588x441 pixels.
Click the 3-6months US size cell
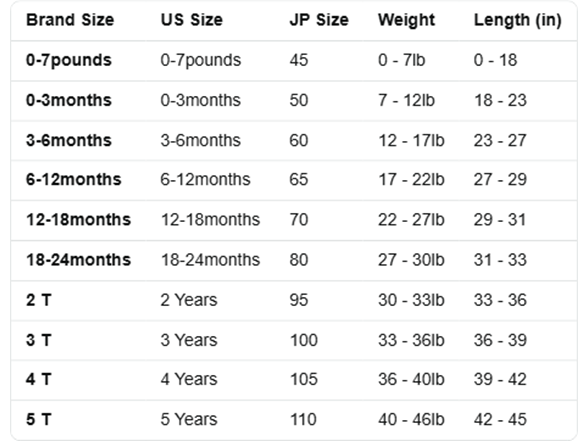click(x=201, y=141)
